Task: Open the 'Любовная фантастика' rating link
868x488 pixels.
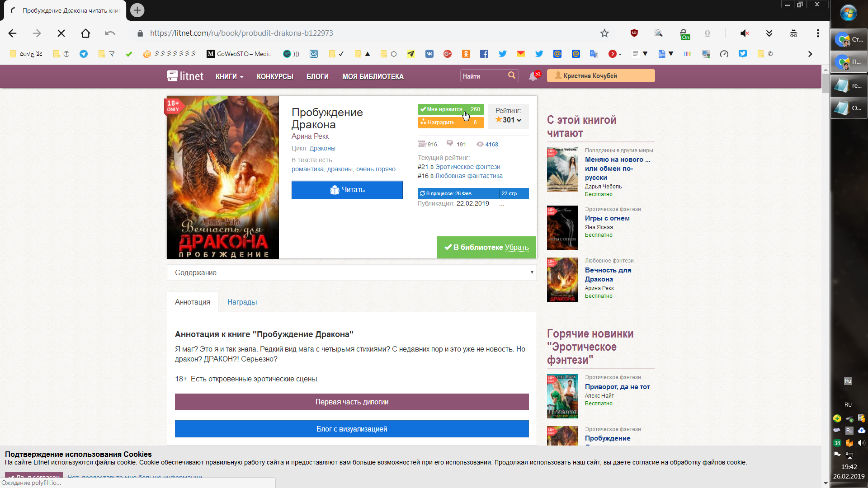Action: click(469, 176)
